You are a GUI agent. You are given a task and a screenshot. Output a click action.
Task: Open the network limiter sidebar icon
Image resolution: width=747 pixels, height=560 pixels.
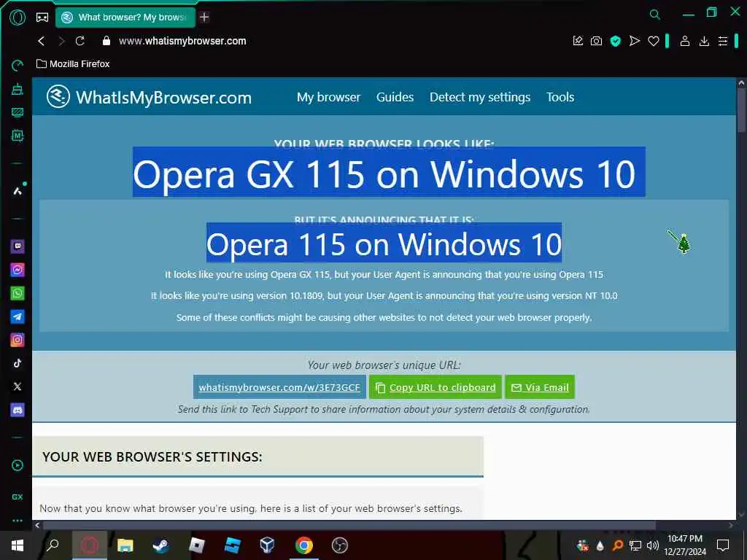point(18,112)
